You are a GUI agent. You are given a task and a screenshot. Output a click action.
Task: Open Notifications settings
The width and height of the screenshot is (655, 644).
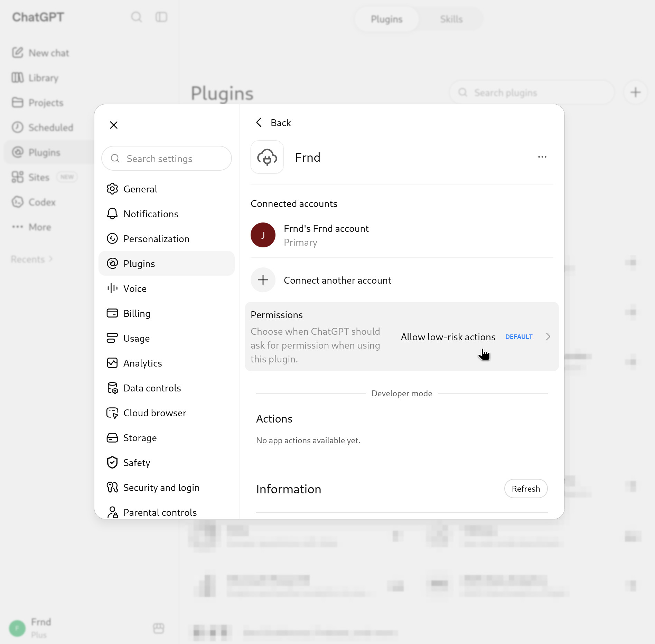pos(167,214)
